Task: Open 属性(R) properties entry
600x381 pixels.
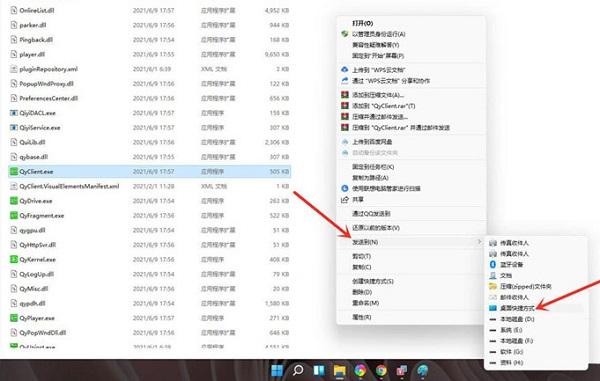Action: coord(362,317)
